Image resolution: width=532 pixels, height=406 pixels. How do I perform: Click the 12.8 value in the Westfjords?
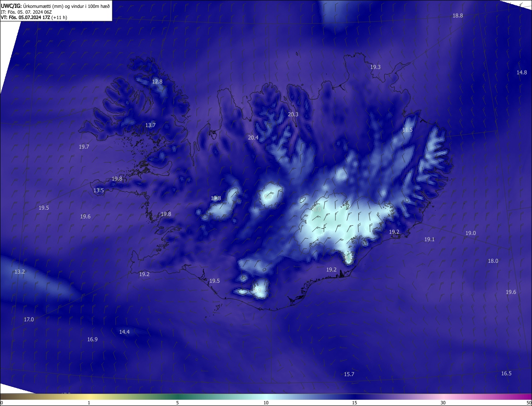157,81
